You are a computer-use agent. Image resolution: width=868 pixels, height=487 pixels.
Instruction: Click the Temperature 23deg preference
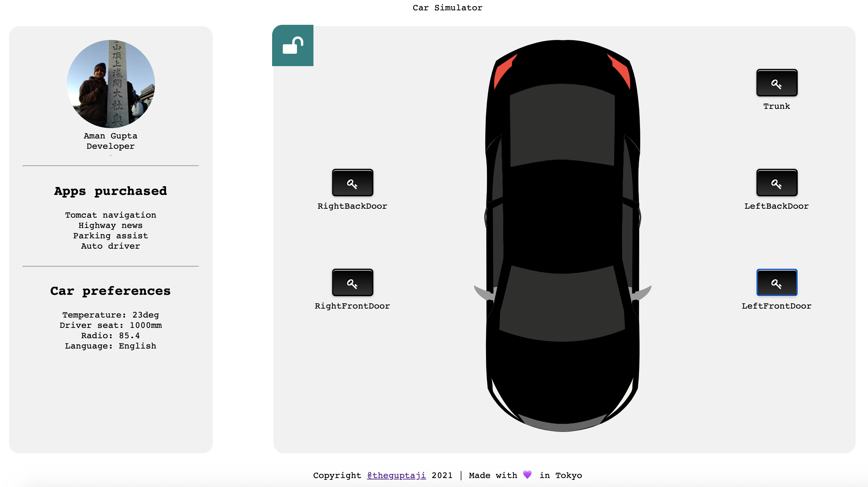click(111, 315)
